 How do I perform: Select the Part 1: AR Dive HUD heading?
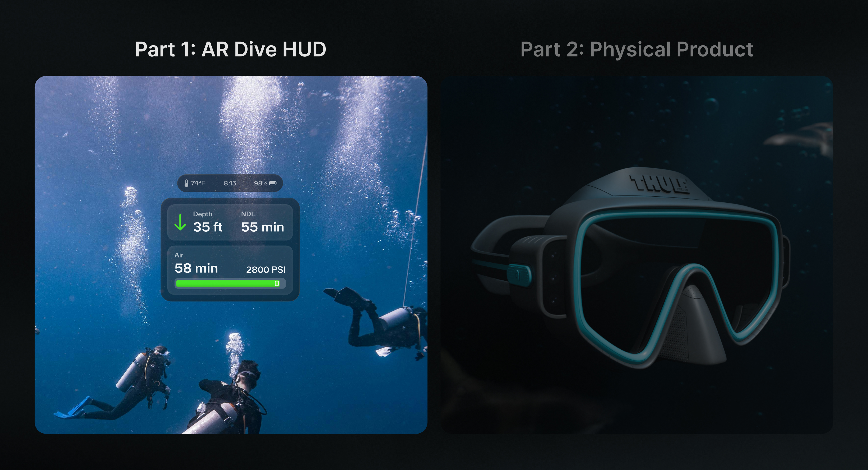tap(231, 49)
